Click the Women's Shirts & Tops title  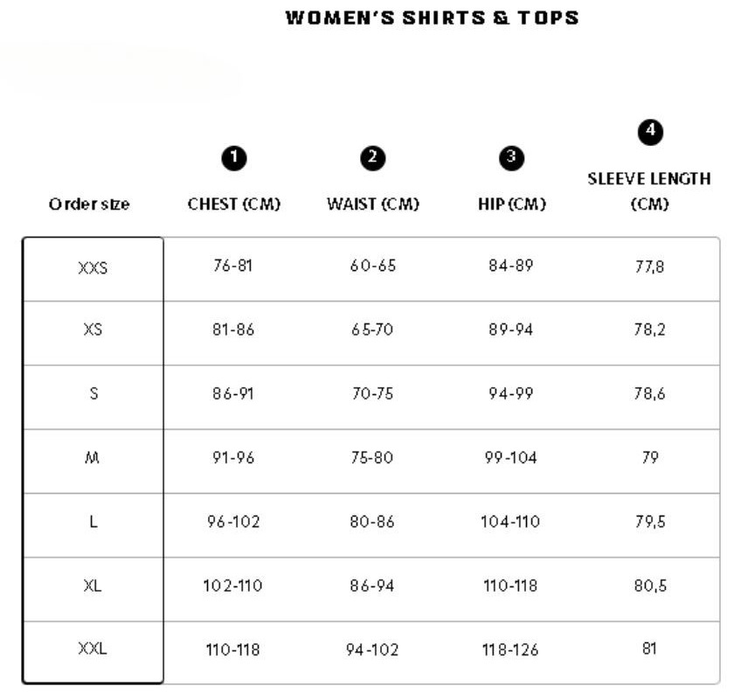pyautogui.click(x=433, y=17)
